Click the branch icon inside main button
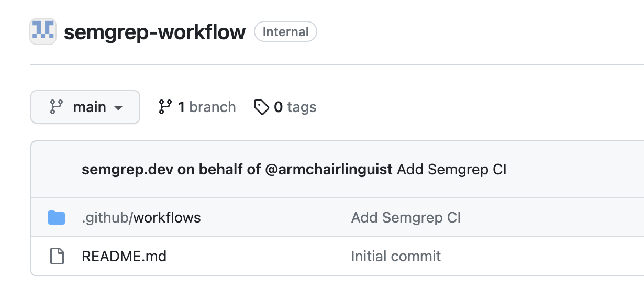 pos(56,107)
